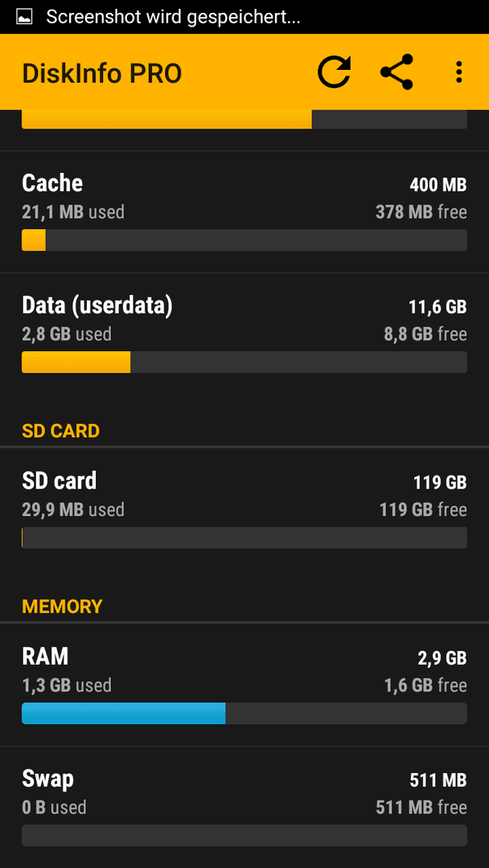
Task: Select the SD CARD section header
Action: click(x=61, y=432)
